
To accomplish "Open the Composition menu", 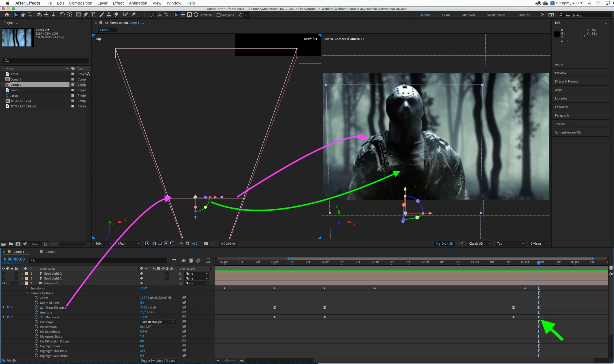I will pos(81,3).
